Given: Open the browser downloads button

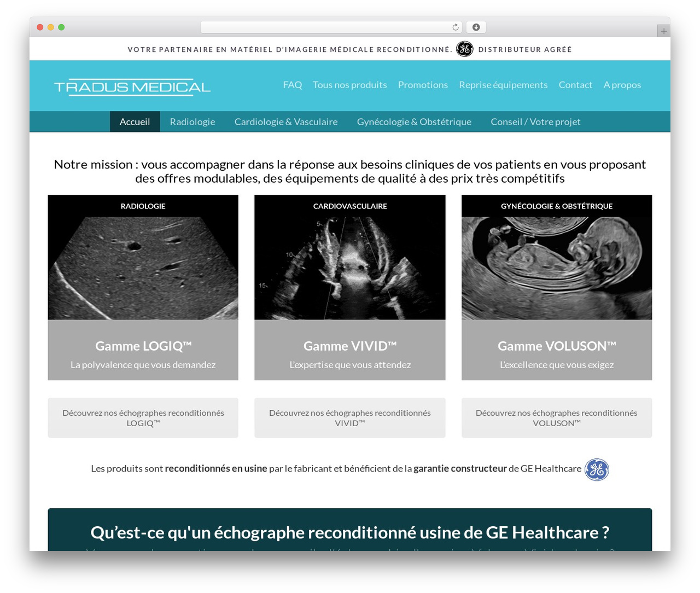Looking at the screenshot, I should [476, 27].
